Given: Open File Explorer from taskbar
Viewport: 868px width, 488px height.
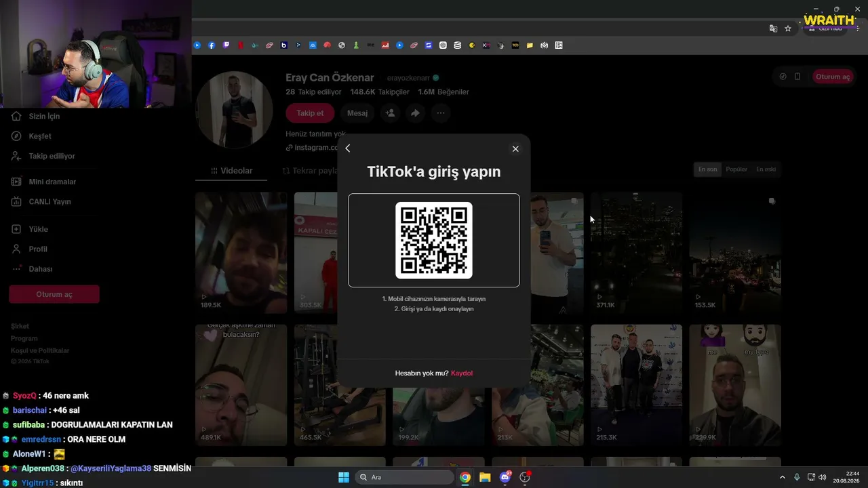Looking at the screenshot, I should tap(485, 477).
